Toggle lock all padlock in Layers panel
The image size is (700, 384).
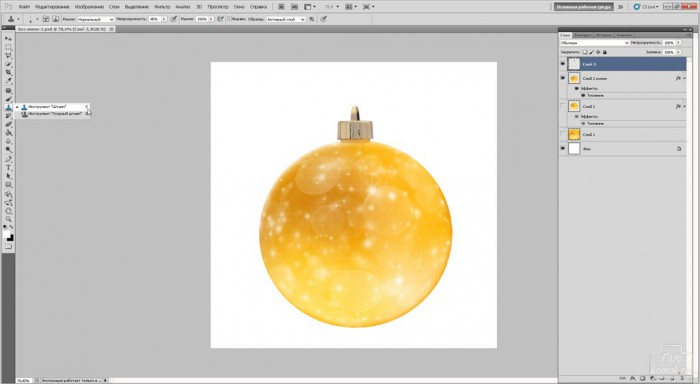point(604,52)
